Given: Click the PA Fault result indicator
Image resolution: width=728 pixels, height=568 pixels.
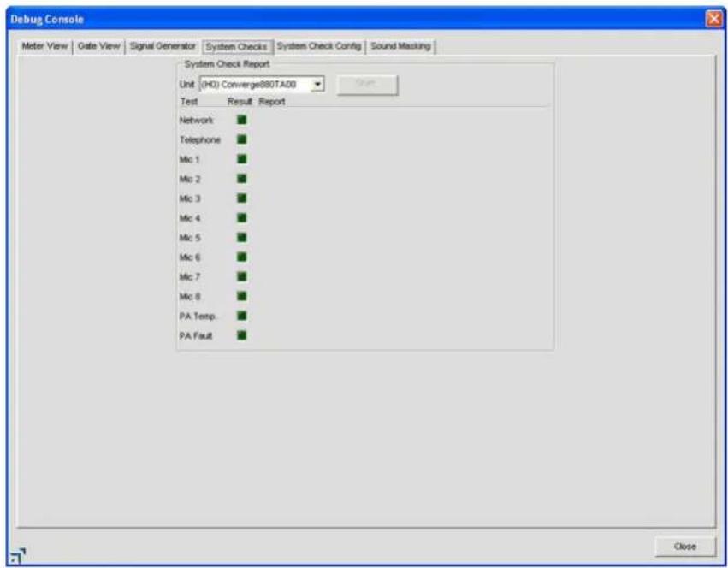Looking at the screenshot, I should (242, 335).
